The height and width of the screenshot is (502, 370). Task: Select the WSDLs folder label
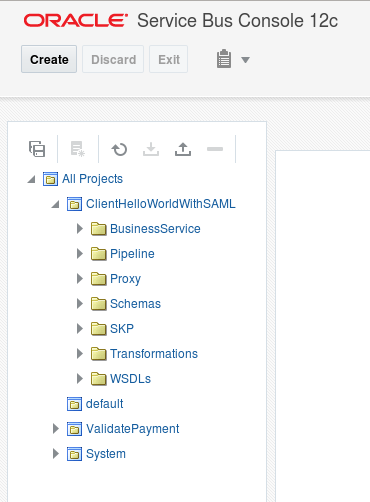coord(130,379)
